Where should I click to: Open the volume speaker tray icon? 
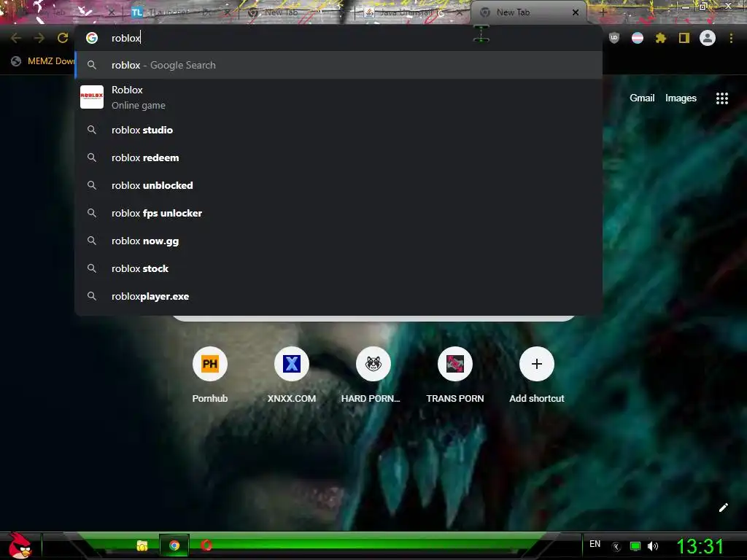coord(653,546)
